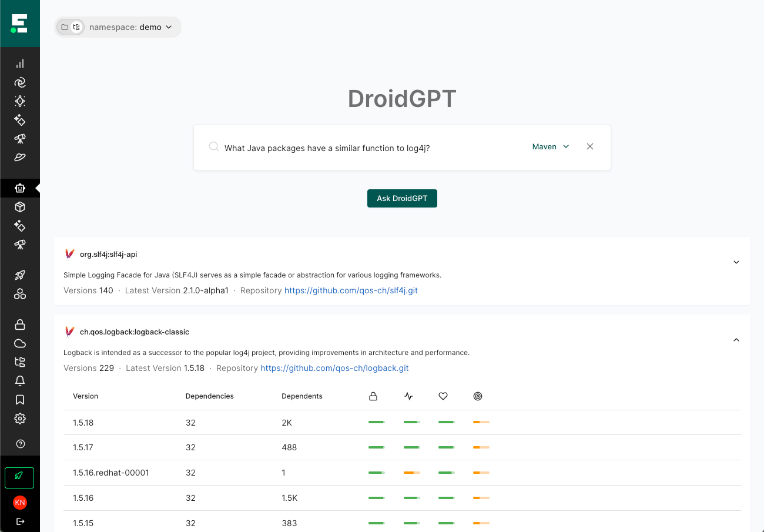Click the 1.5K dependents value
This screenshot has width=764, height=532.
(x=290, y=498)
